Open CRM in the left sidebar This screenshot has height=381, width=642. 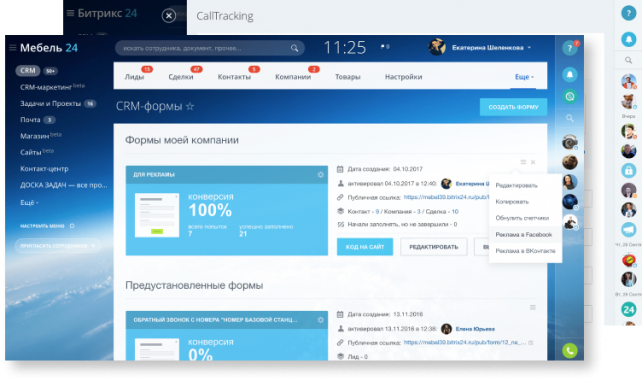pos(28,70)
